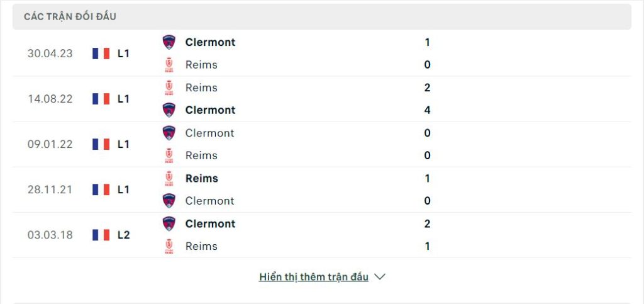Click French flag of 30.04.23 match
Viewport: 644px width, 304px height.
click(101, 53)
